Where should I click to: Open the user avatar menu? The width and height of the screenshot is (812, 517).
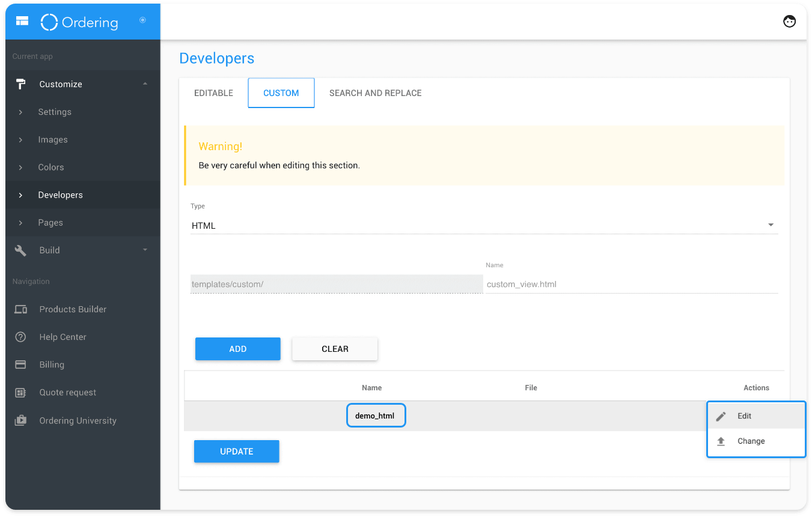click(789, 22)
